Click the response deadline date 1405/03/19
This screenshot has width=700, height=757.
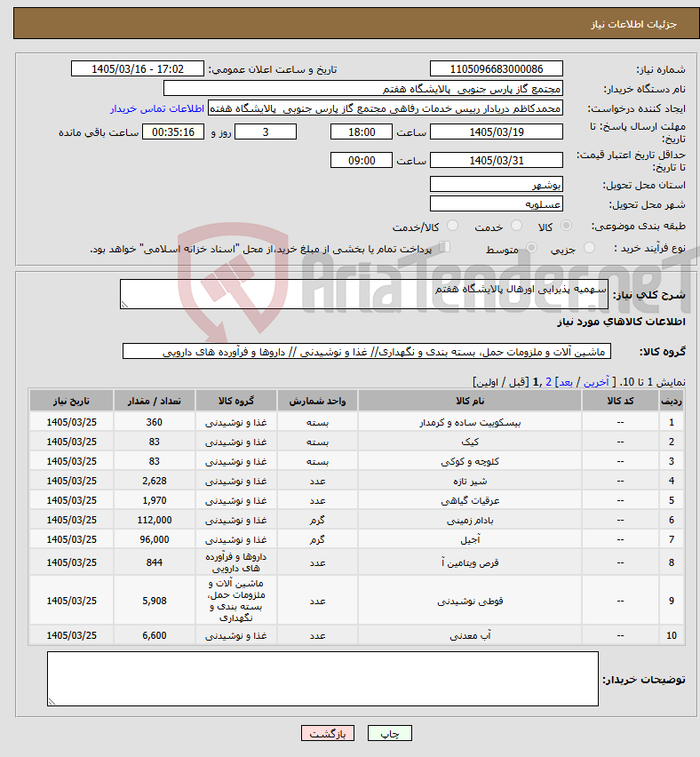[x=497, y=131]
